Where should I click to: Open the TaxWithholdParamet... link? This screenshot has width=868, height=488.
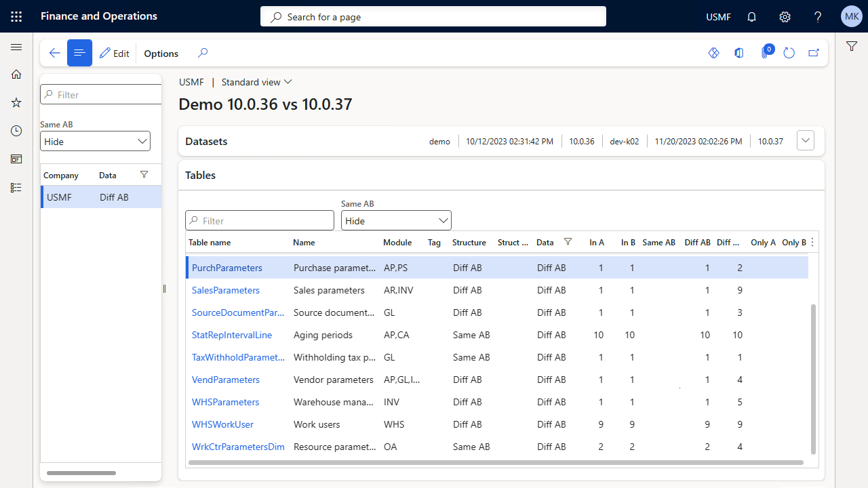click(238, 357)
